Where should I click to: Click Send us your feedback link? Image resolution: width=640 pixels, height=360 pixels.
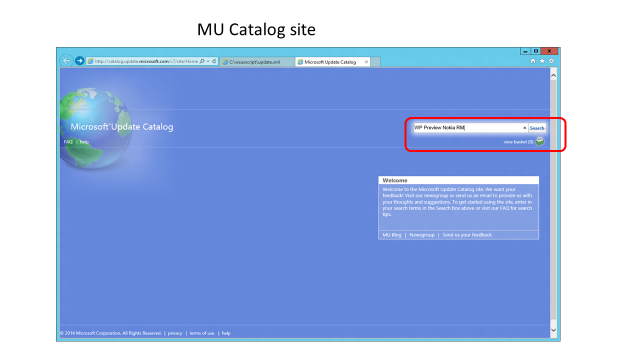point(467,235)
